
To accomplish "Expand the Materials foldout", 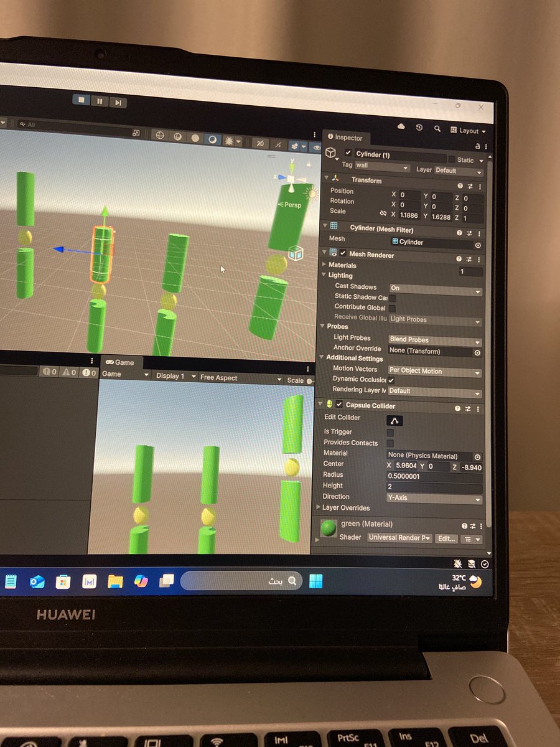I will [324, 265].
